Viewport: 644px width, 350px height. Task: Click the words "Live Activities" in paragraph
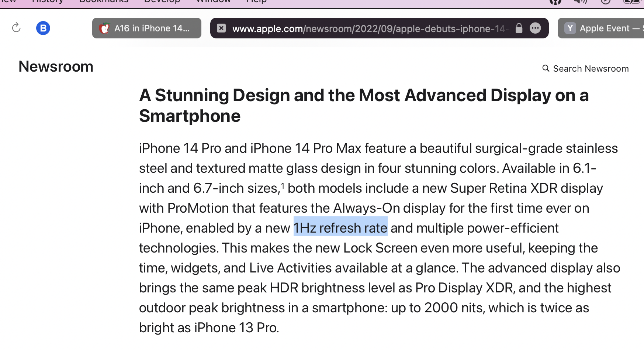coord(291,268)
